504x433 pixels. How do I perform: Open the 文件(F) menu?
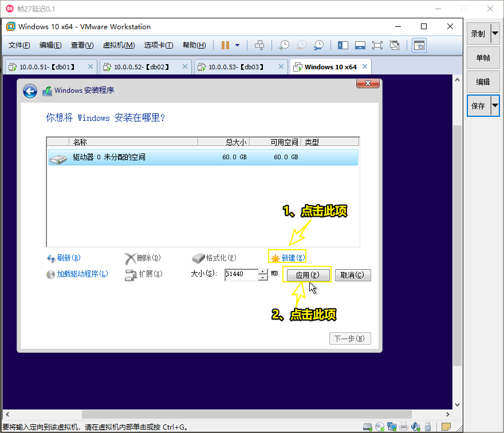tap(19, 45)
